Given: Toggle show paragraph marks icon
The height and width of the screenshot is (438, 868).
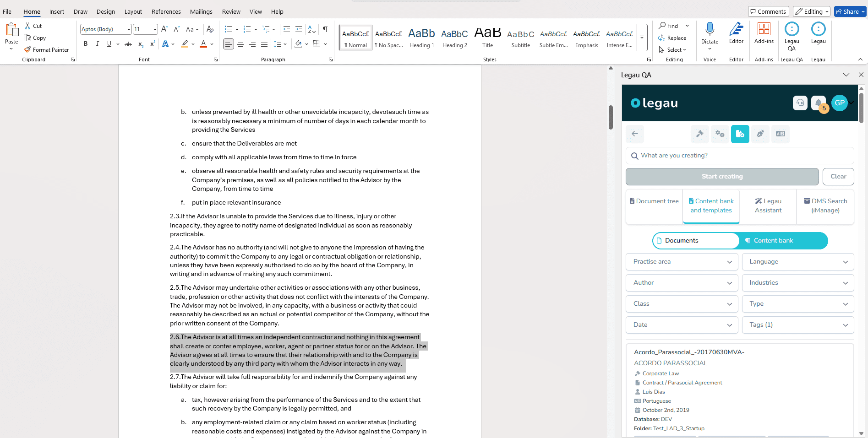Looking at the screenshot, I should [x=325, y=29].
